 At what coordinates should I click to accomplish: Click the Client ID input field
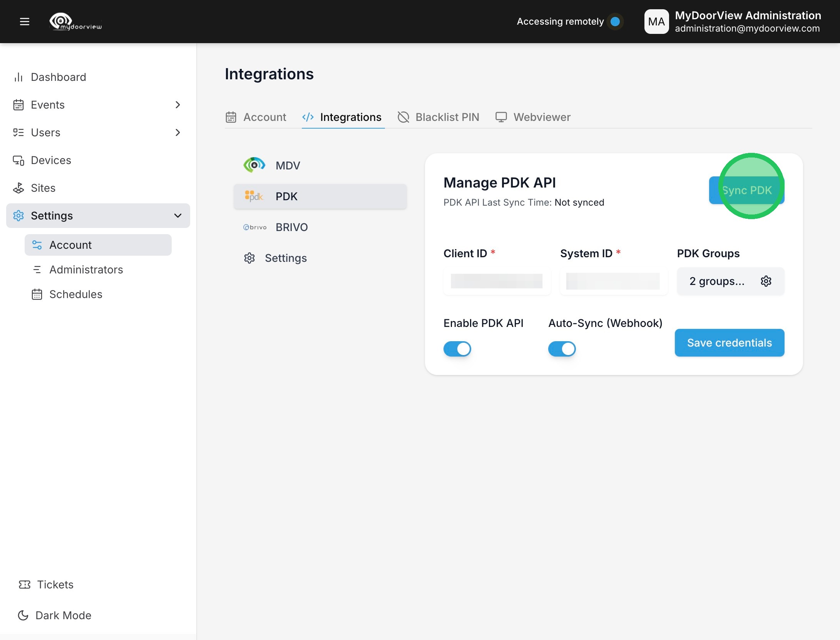tap(497, 281)
